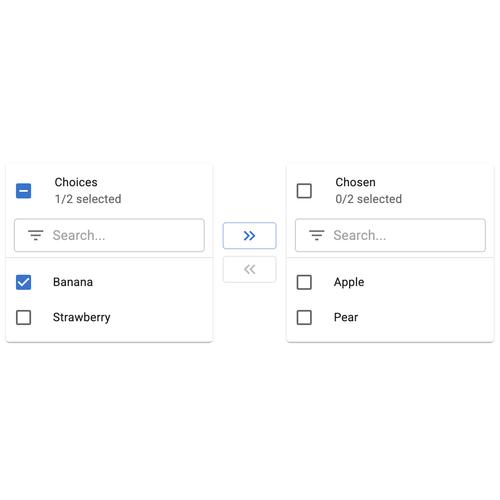Uncheck the Banana checkbox
Viewport: 500px width, 500px height.
(x=24, y=282)
